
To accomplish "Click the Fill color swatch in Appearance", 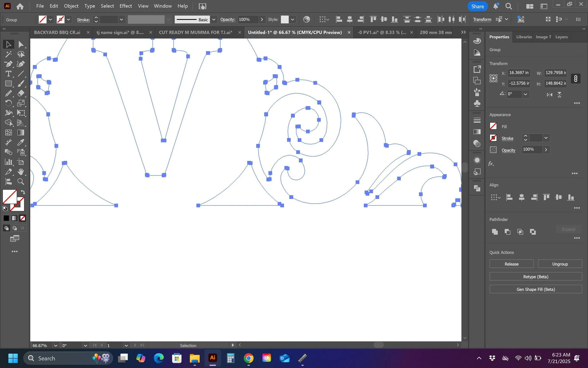I will click(493, 126).
